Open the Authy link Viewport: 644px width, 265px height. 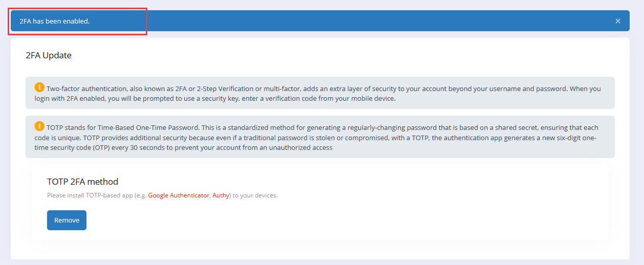[221, 195]
